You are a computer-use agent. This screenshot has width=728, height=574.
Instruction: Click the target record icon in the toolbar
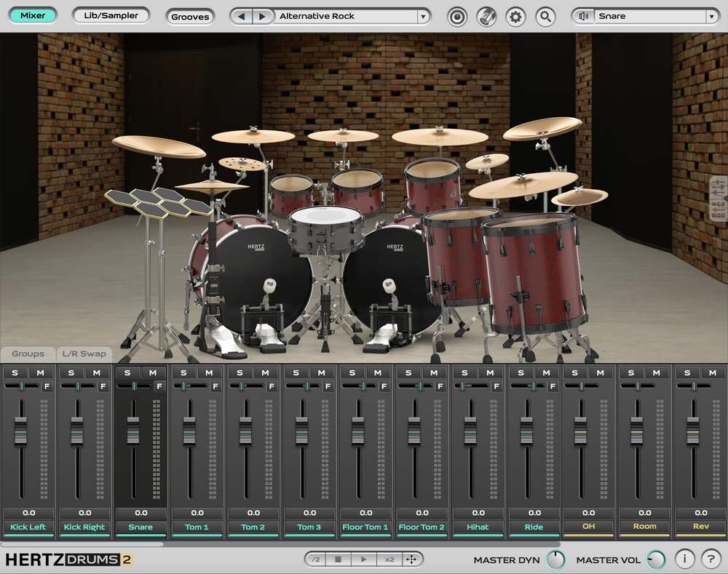457,17
